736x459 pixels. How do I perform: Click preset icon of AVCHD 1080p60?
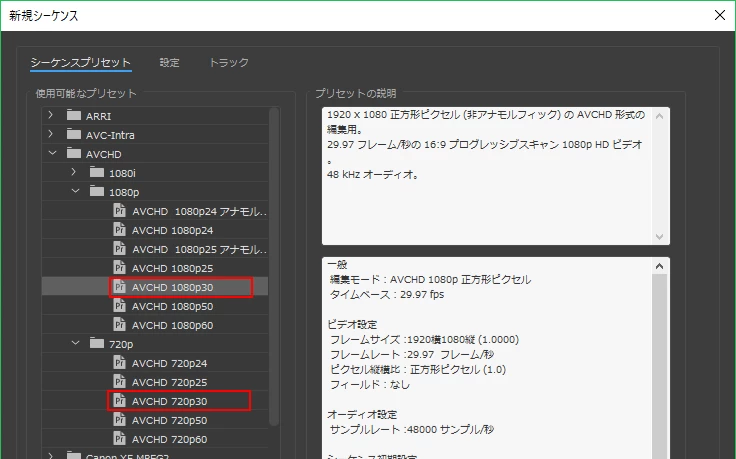[120, 324]
